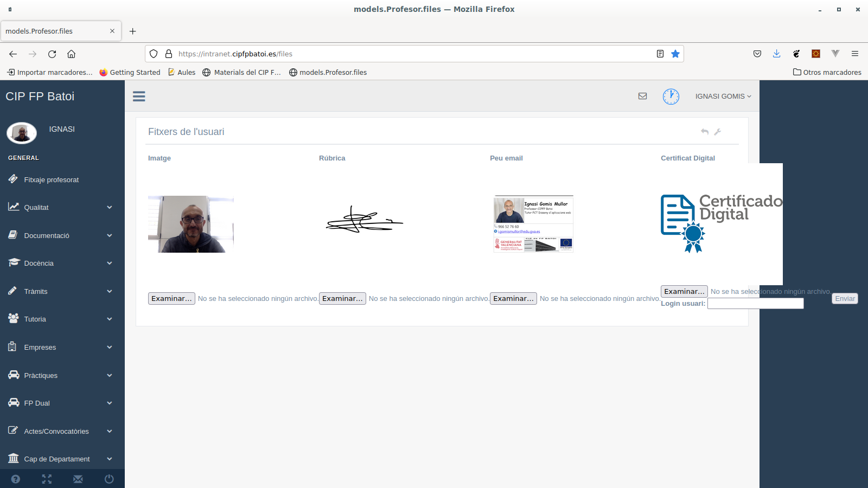Click the help question mark icon
Viewport: 868px width, 488px height.
[x=16, y=479]
